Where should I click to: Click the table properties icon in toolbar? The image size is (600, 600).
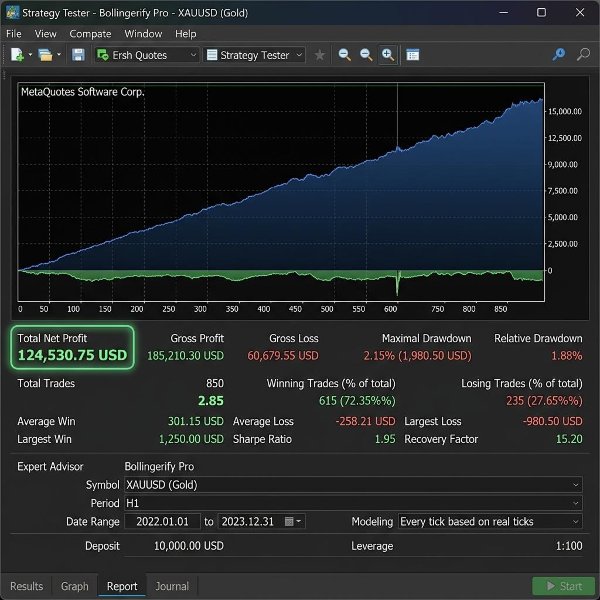coord(412,55)
